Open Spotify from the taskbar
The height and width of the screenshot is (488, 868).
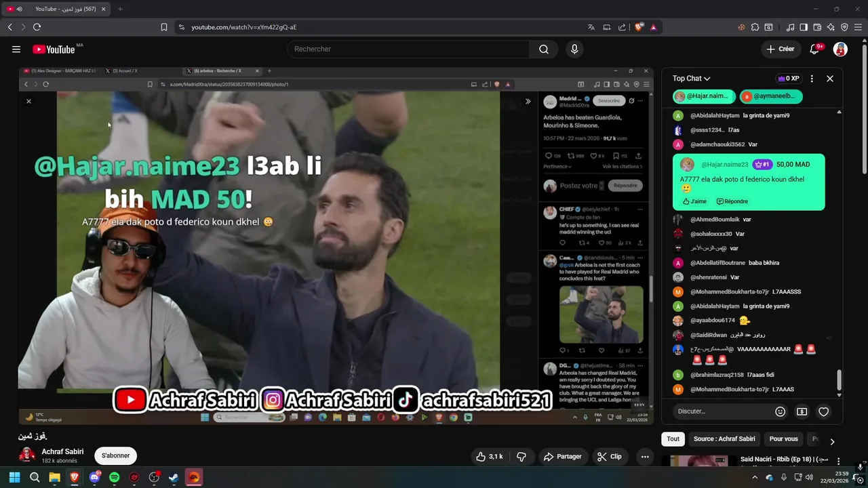click(x=114, y=477)
